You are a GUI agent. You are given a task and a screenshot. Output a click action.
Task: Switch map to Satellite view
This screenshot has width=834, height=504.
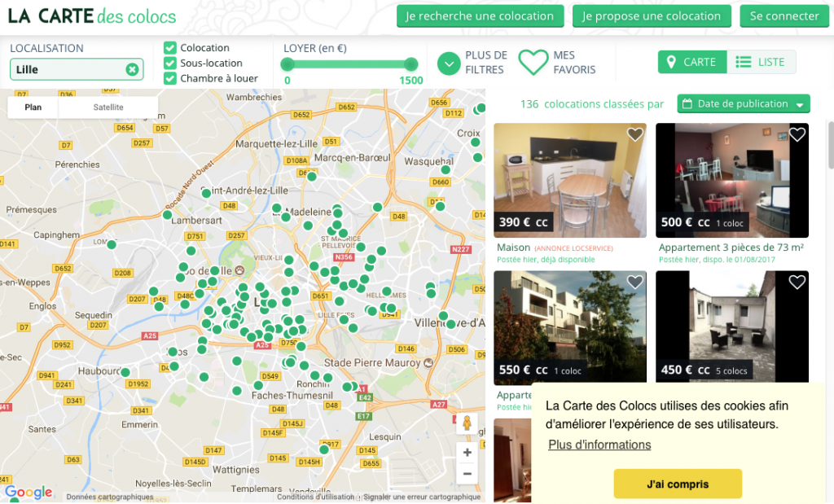tap(108, 107)
